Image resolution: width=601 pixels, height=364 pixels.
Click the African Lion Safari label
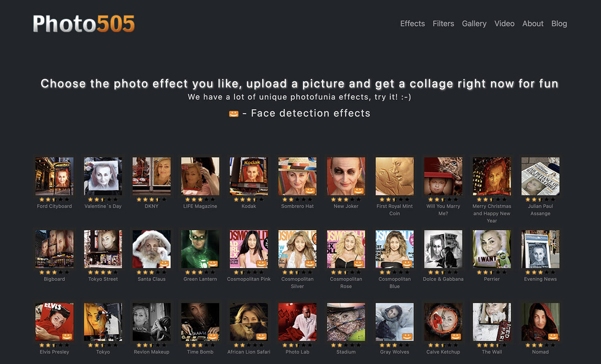tap(249, 352)
